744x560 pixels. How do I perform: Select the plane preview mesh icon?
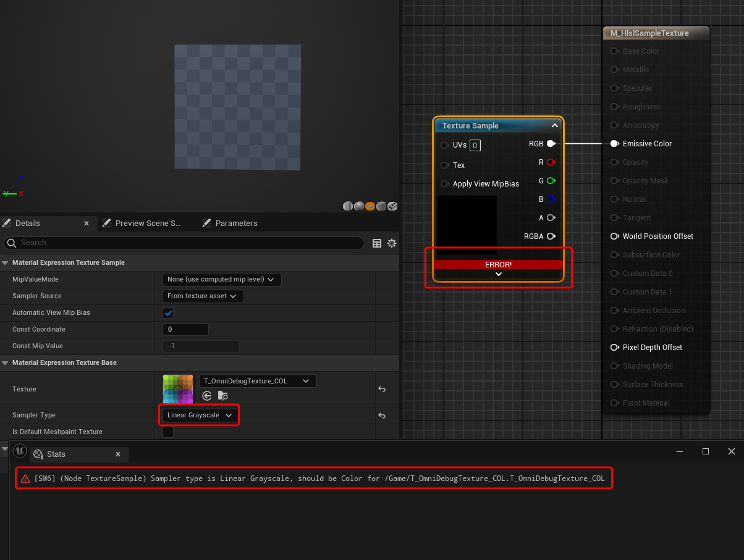click(x=370, y=206)
